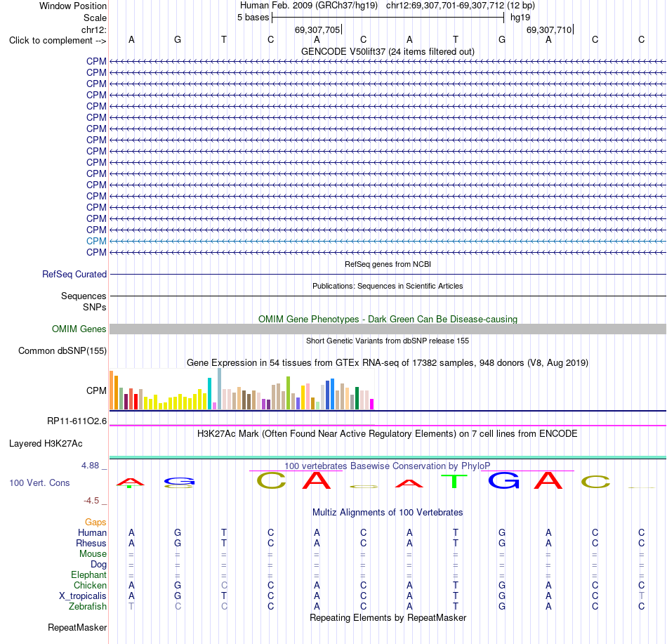Click the green T in the conservation logo
The height and width of the screenshot is (644, 667).
[454, 481]
